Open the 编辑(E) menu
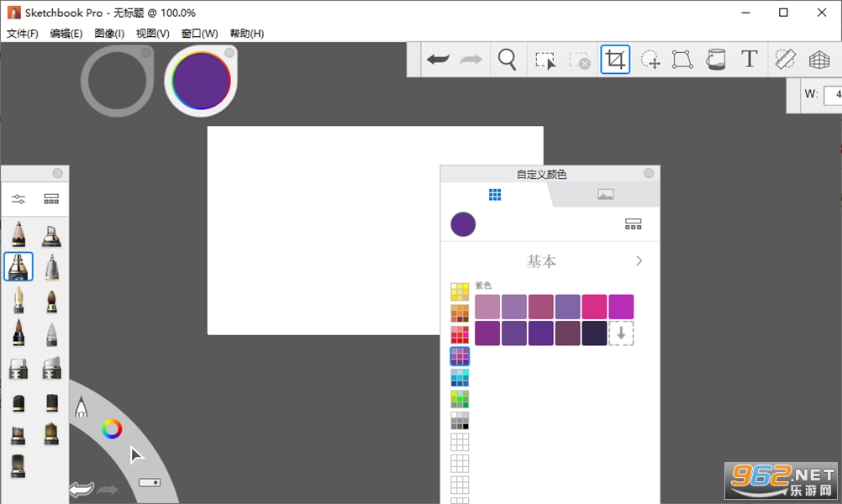This screenshot has width=842, height=504. tap(66, 34)
